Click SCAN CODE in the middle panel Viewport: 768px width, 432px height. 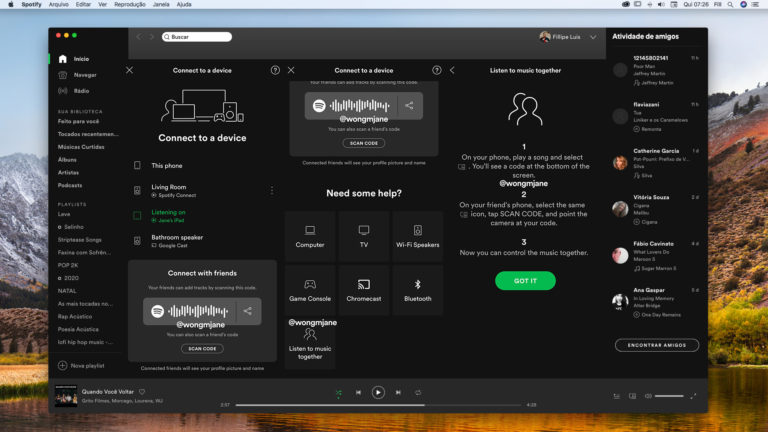tap(364, 143)
